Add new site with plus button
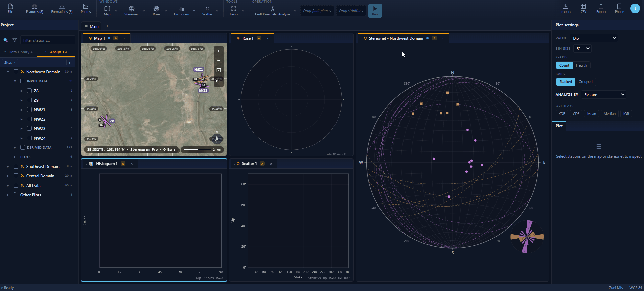The width and height of the screenshot is (644, 291). pyautogui.click(x=69, y=63)
